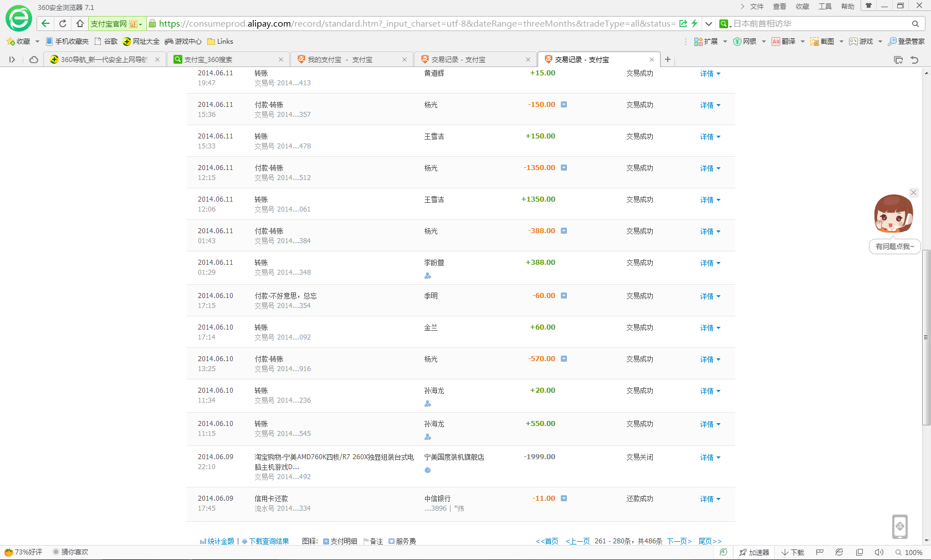This screenshot has height=560, width=931.
Task: Open a new tab with plus button
Action: pyautogui.click(x=668, y=59)
